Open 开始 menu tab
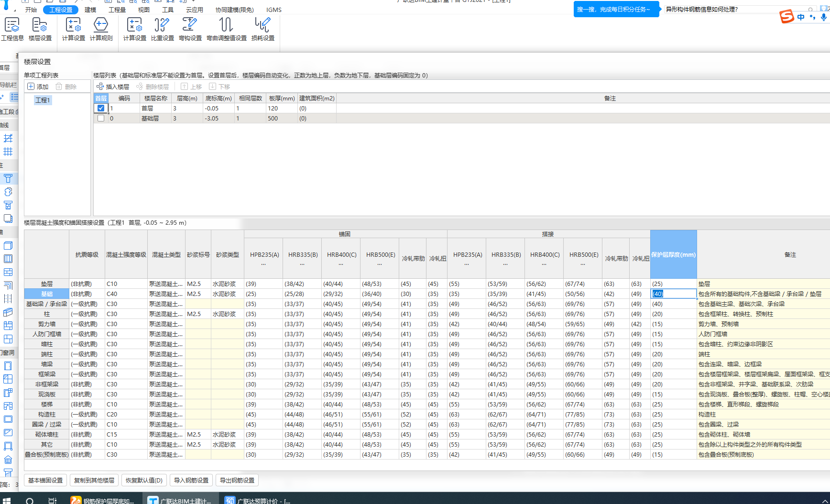Image resolution: width=830 pixels, height=504 pixels. (x=31, y=10)
